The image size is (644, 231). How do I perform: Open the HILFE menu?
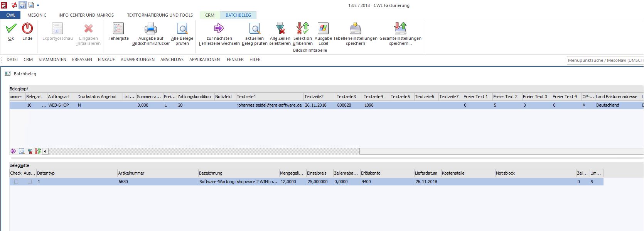[255, 59]
